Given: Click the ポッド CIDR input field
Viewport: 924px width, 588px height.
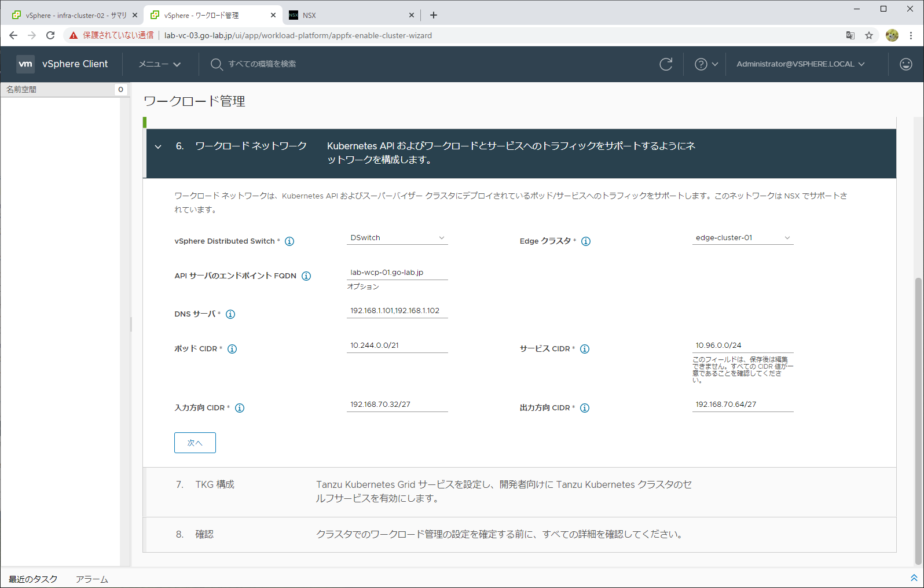Looking at the screenshot, I should pos(397,346).
